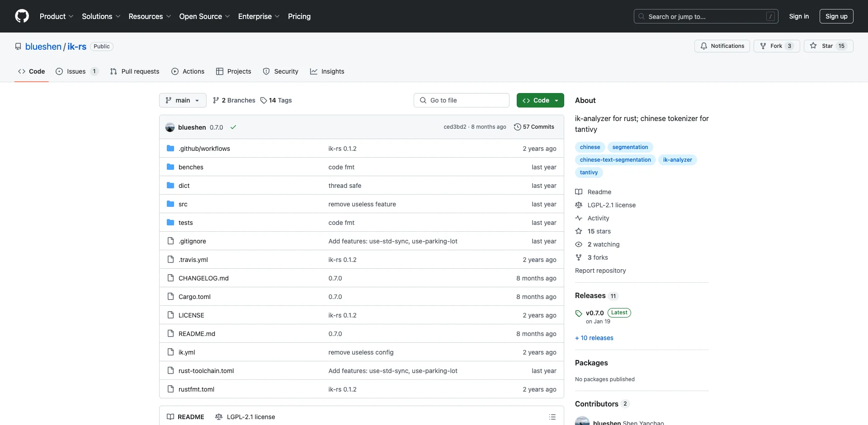Click the Sign up button

click(x=836, y=16)
